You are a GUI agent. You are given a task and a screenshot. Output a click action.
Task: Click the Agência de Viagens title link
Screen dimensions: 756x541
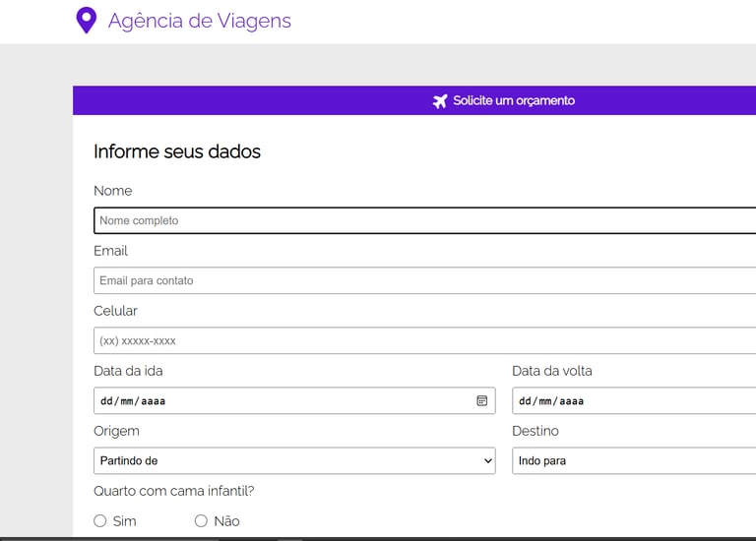coord(200,21)
